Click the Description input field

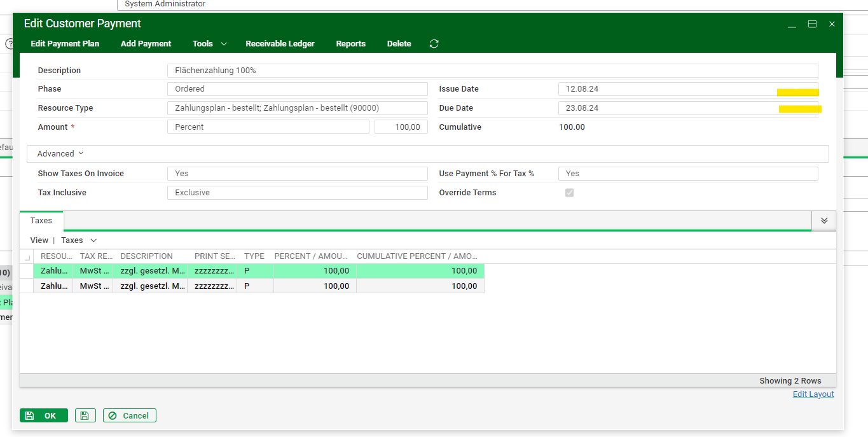493,71
